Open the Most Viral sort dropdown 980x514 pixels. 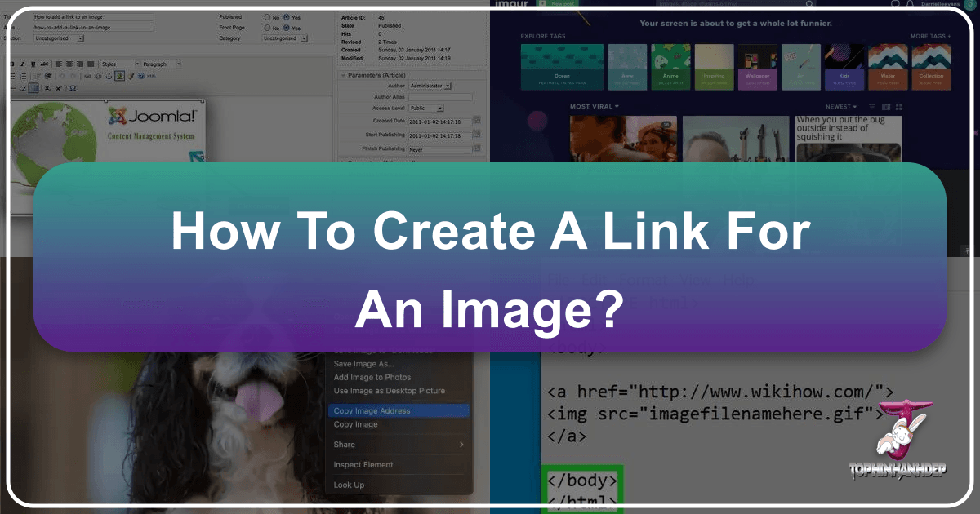[595, 107]
